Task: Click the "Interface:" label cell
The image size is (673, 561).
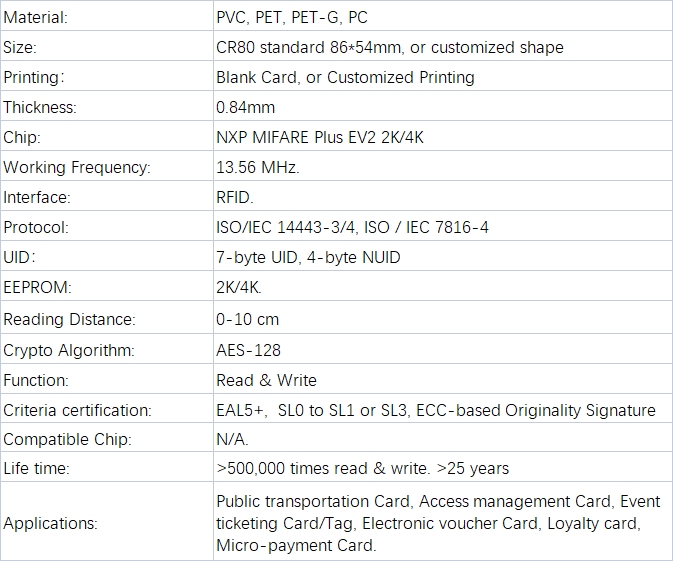Action: pyautogui.click(x=36, y=197)
